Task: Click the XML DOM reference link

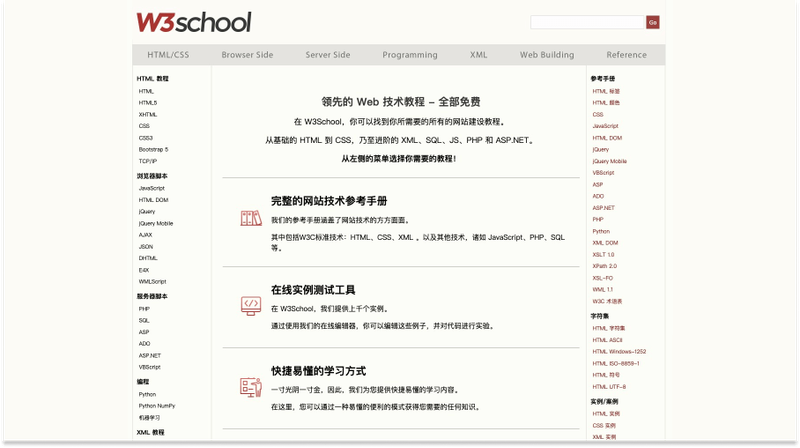Action: [605, 243]
